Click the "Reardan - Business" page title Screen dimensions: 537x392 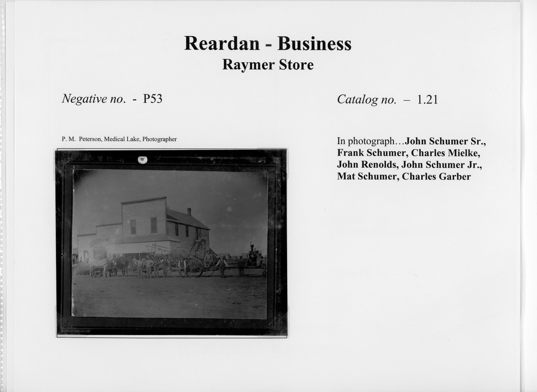[x=267, y=44]
